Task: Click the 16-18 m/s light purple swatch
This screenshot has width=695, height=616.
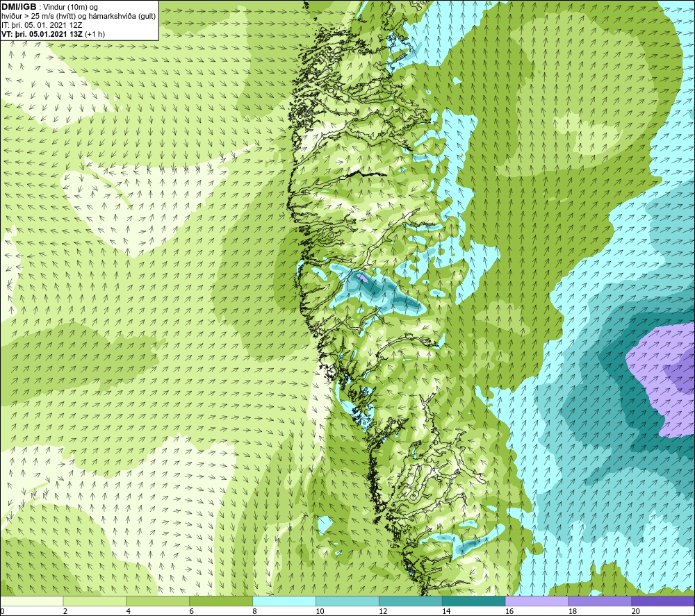Action: pos(537,601)
